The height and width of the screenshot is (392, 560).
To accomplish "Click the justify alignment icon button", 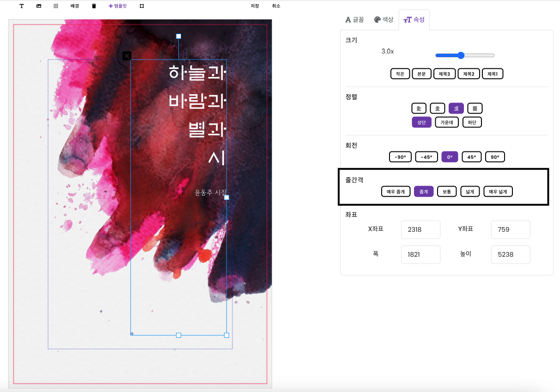I will coord(475,109).
